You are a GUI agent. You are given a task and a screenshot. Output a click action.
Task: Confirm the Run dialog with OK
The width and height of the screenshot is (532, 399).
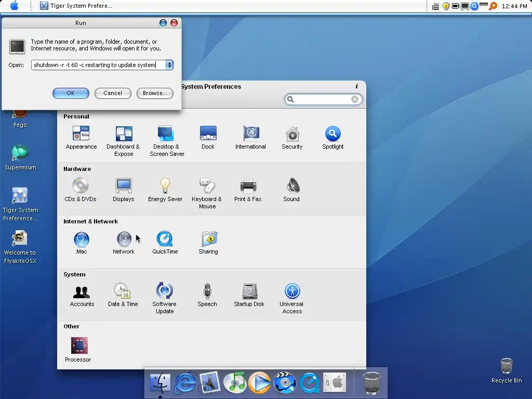click(x=71, y=93)
